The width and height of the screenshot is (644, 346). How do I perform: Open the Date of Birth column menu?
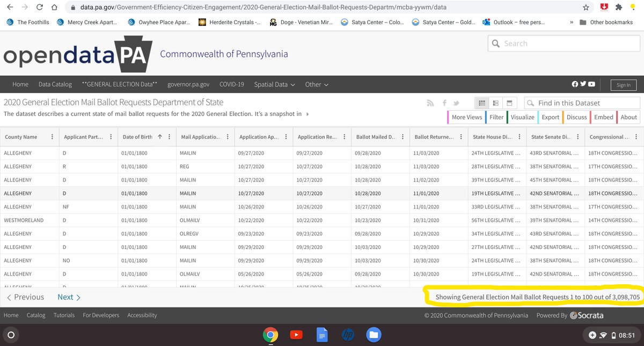point(169,137)
